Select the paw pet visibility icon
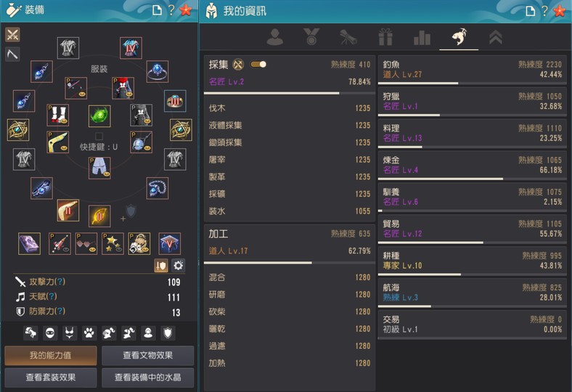 [x=89, y=333]
